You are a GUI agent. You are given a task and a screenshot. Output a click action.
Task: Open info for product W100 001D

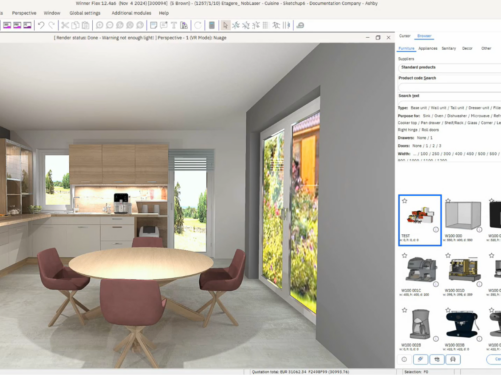coord(479,284)
